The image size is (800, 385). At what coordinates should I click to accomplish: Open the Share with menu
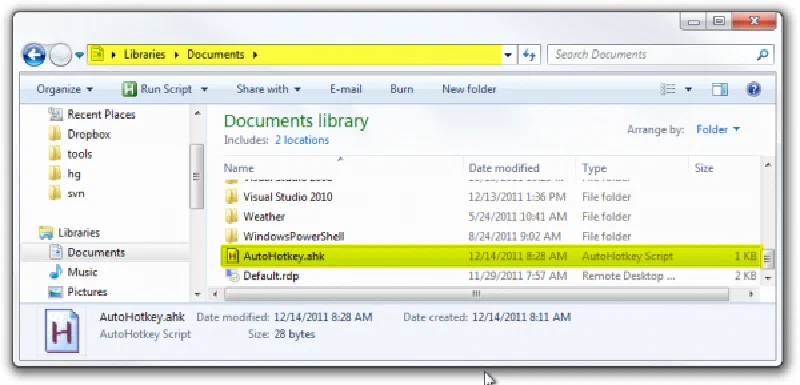tap(268, 89)
